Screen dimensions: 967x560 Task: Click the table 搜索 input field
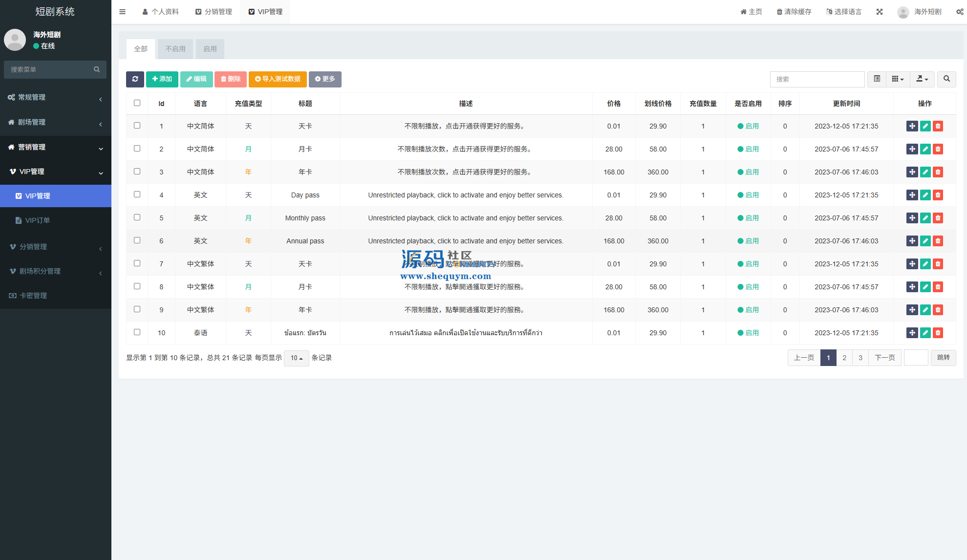(x=817, y=79)
